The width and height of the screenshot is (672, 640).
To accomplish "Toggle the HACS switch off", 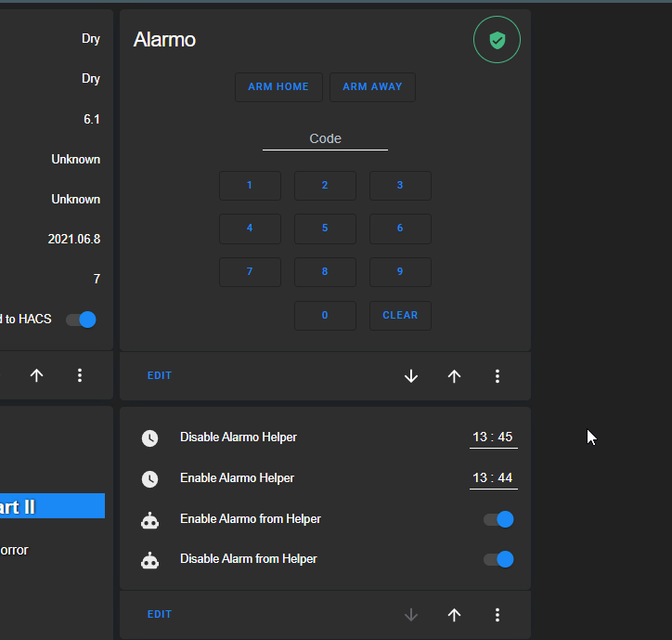I will pyautogui.click(x=81, y=320).
